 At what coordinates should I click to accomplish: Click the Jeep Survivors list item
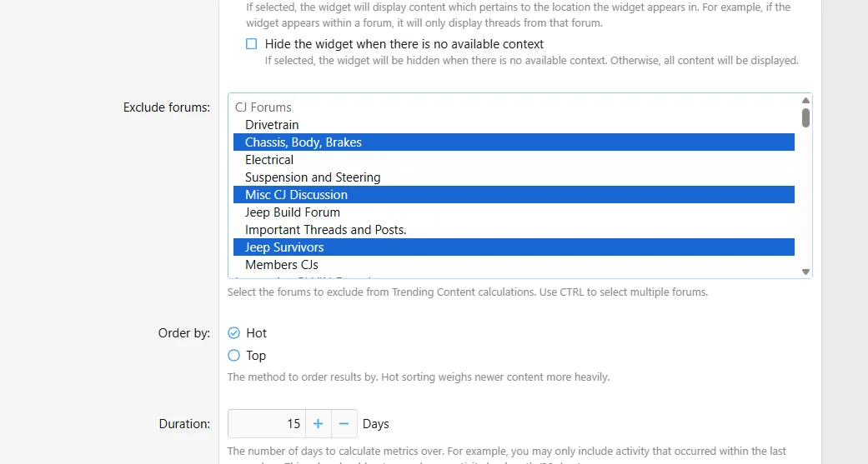514,247
